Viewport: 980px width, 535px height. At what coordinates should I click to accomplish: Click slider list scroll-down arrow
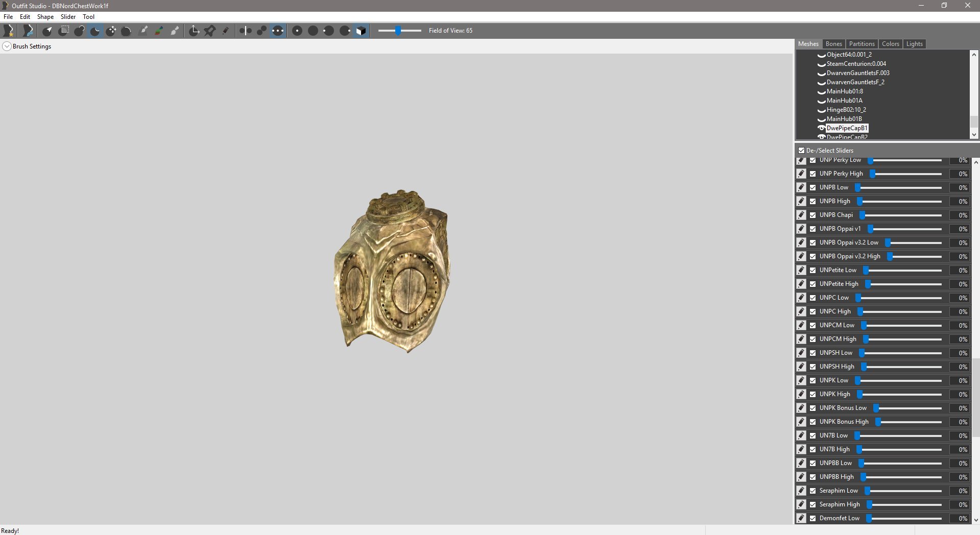975,520
